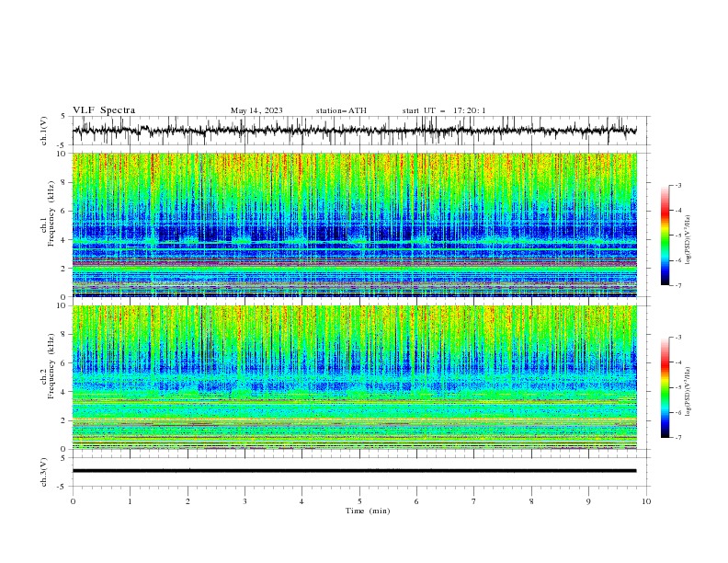Click the '4' kHz tick on ch.2 axis

click(x=64, y=392)
